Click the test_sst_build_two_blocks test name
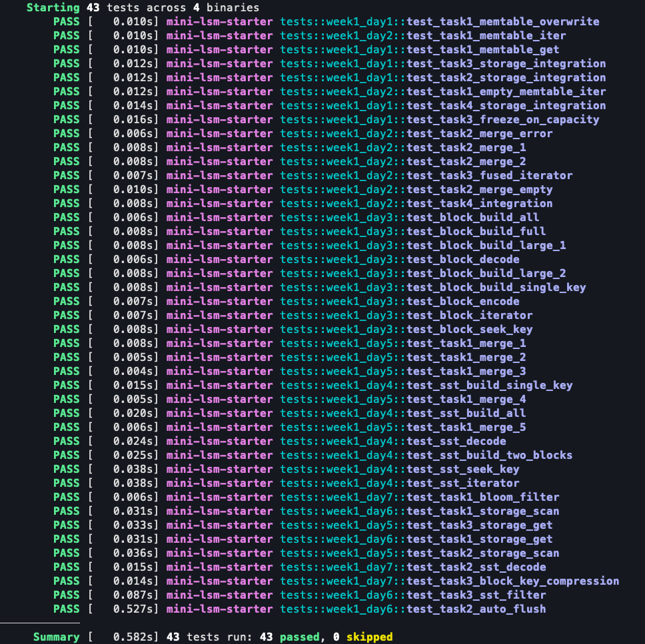 pos(489,455)
